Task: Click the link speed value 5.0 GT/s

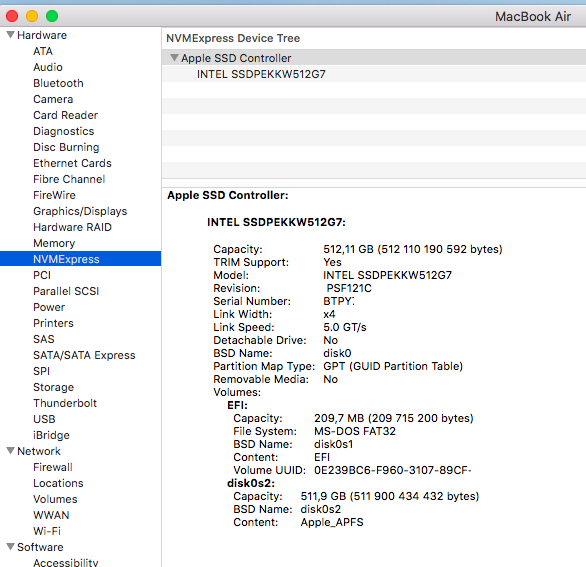Action: point(345,327)
